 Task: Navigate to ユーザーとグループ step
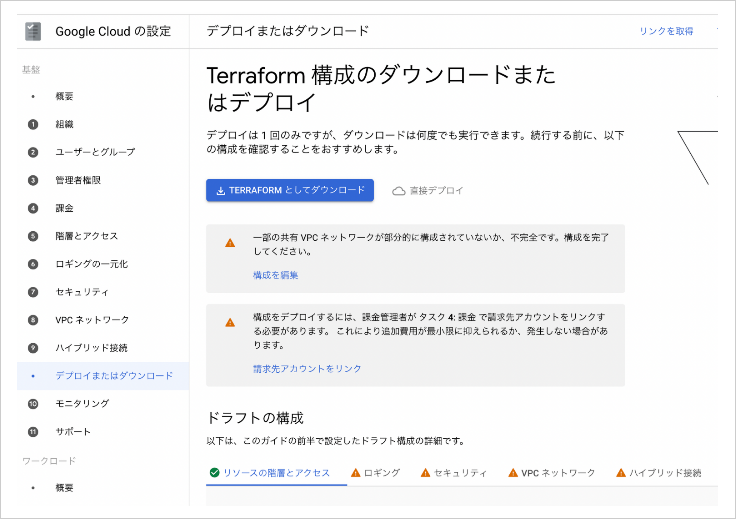(x=95, y=152)
